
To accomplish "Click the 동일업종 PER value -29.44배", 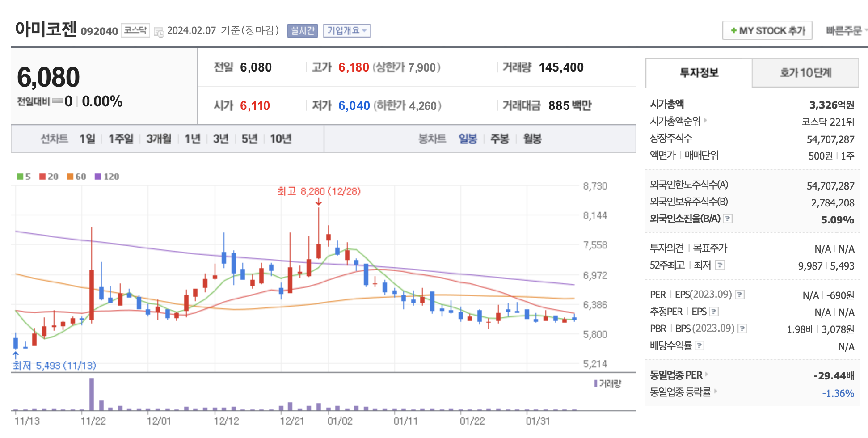I will point(834,376).
